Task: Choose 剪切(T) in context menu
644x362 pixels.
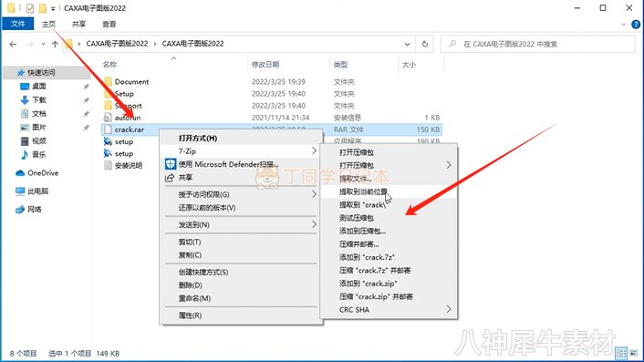Action: coord(241,242)
